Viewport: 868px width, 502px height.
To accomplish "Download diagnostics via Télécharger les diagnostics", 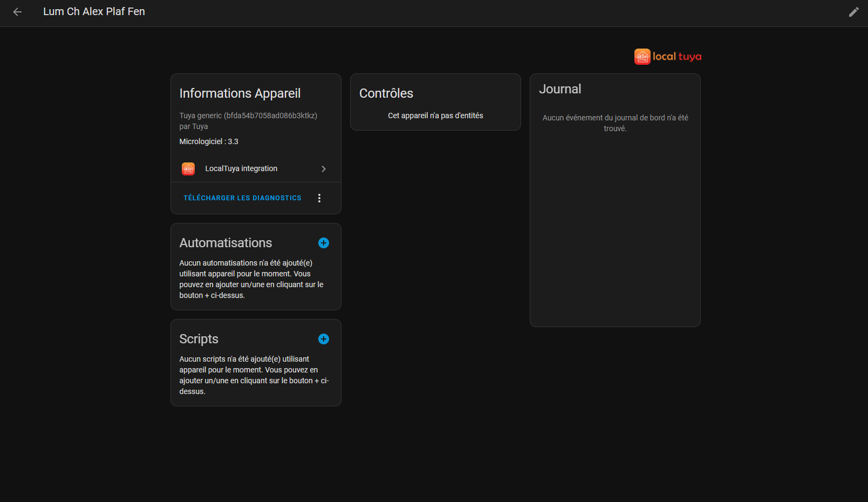I will 242,198.
